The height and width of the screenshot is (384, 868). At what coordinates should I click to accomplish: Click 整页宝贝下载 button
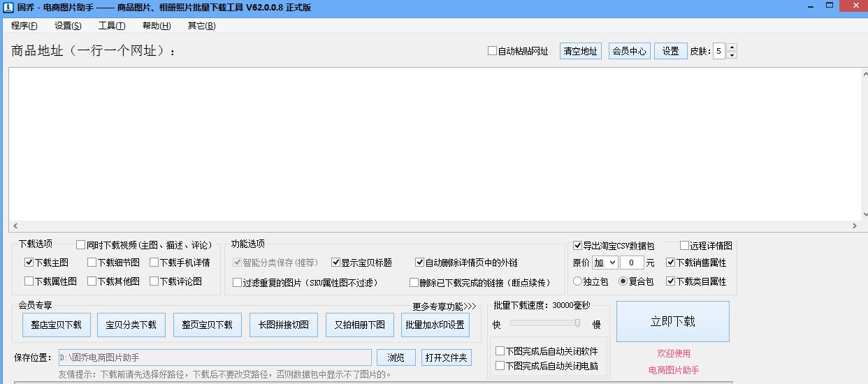(x=208, y=325)
